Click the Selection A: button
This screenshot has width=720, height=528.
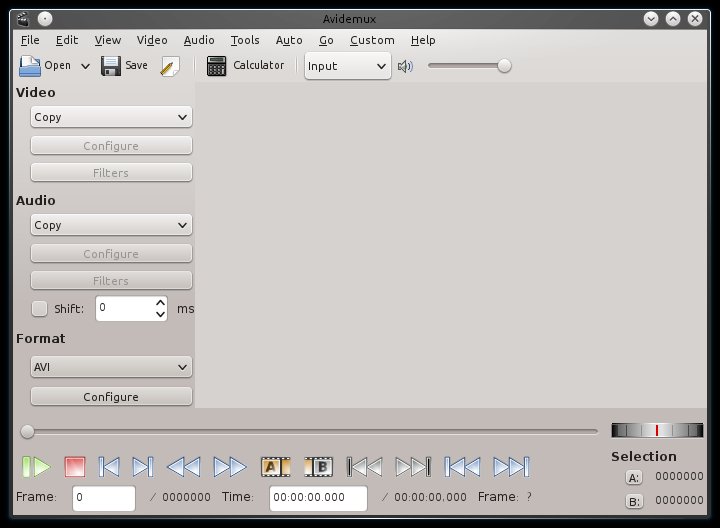634,477
